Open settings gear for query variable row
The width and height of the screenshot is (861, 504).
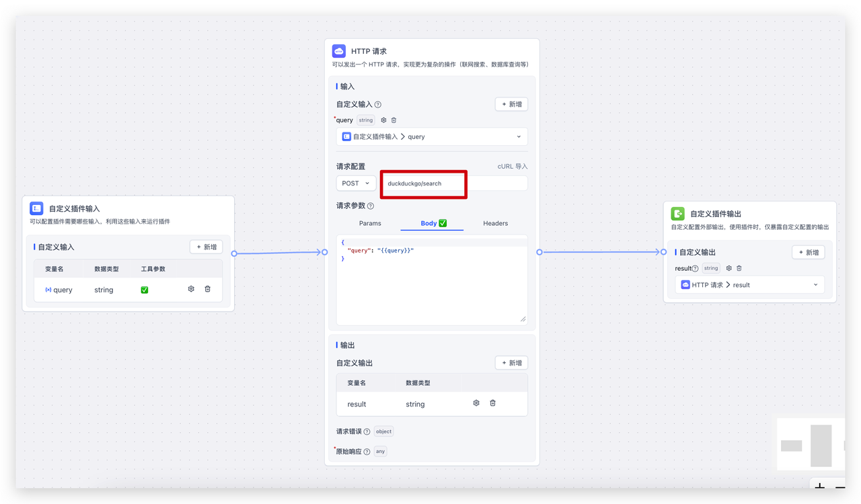coord(191,289)
